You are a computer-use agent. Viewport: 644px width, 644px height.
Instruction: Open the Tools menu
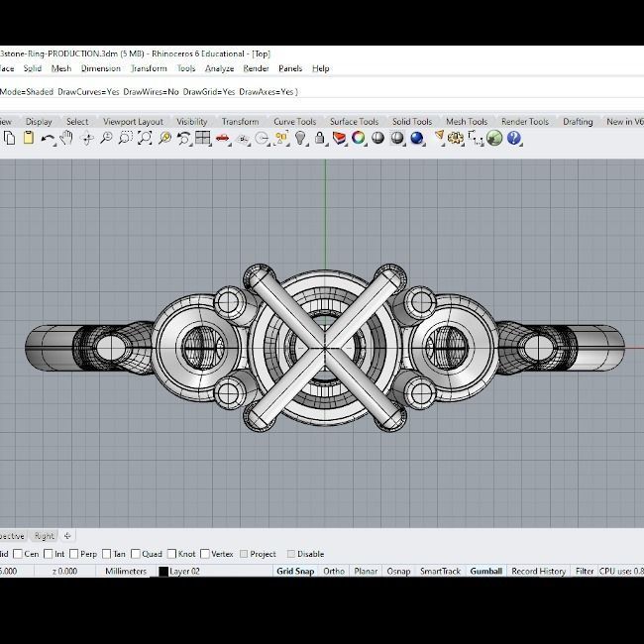[186, 68]
